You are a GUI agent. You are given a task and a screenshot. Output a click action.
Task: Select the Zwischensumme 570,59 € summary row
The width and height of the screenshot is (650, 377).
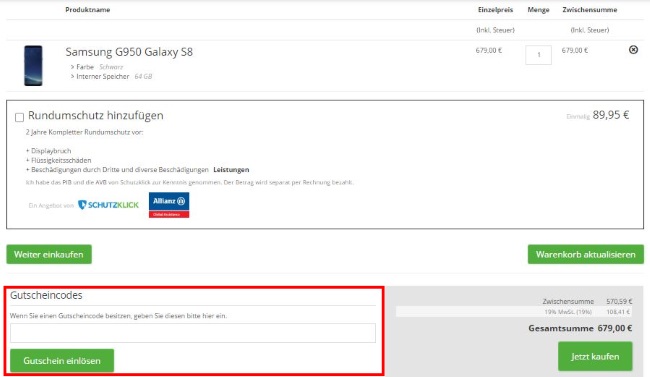587,301
